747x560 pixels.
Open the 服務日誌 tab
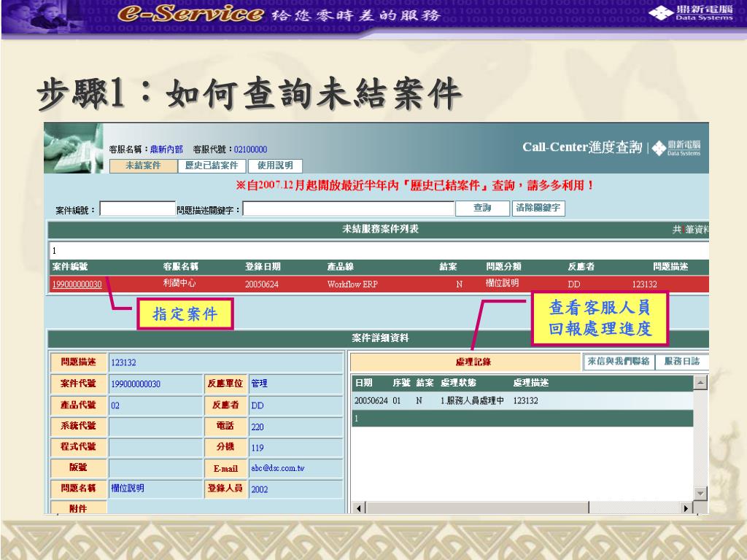tap(682, 362)
